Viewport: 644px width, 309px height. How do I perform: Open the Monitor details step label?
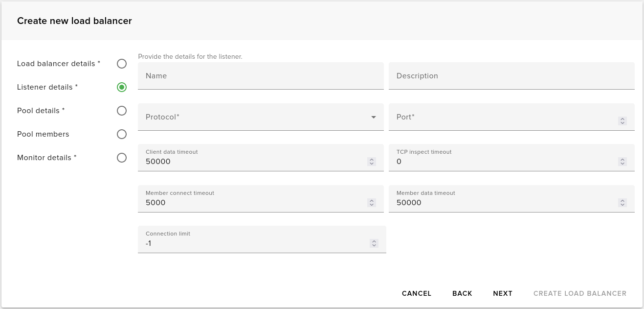pyautogui.click(x=46, y=158)
